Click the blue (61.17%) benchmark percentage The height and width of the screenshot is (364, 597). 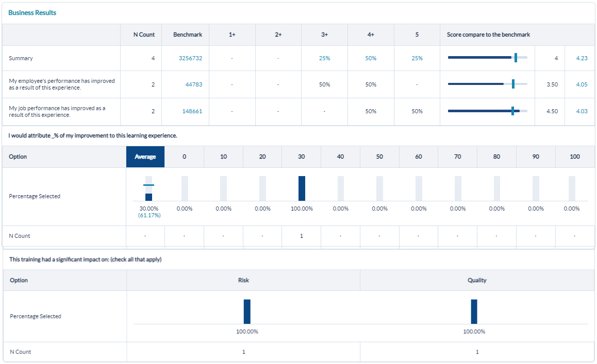click(149, 215)
